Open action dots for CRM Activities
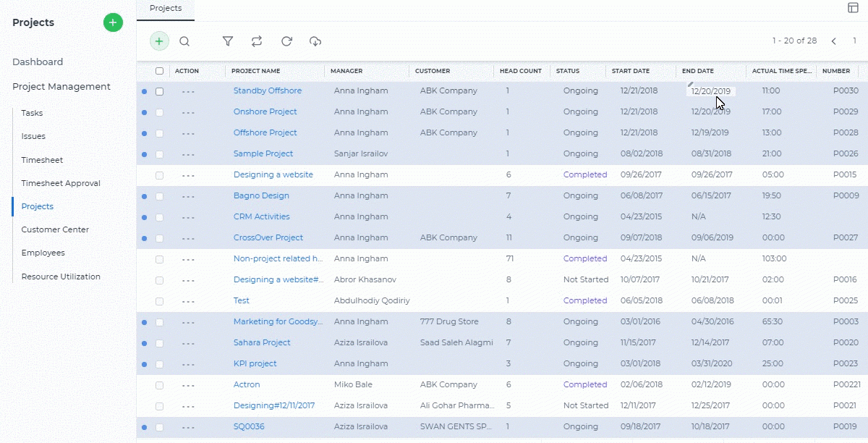Image resolution: width=868 pixels, height=443 pixels. pyautogui.click(x=189, y=218)
